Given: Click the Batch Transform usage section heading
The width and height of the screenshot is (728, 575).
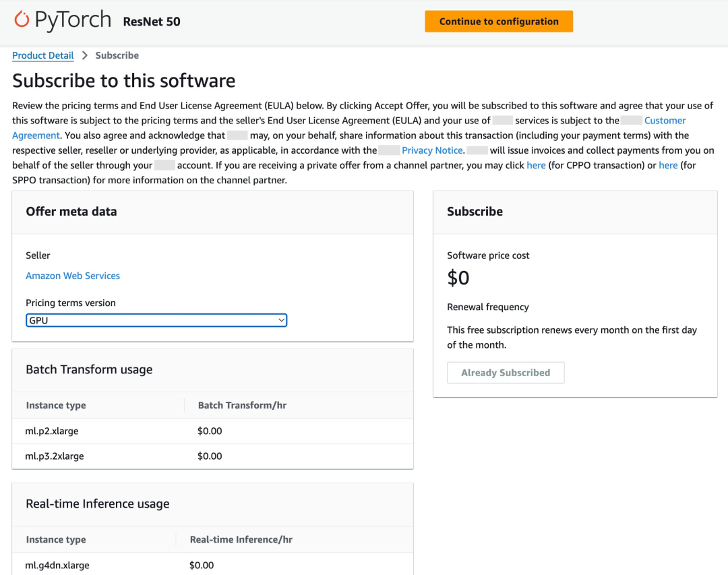Looking at the screenshot, I should coord(89,369).
